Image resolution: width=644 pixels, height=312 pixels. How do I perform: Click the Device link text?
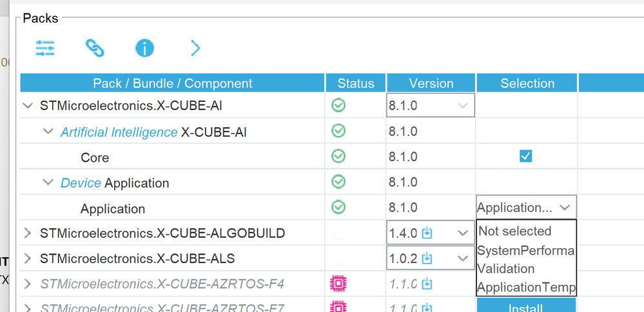point(81,182)
